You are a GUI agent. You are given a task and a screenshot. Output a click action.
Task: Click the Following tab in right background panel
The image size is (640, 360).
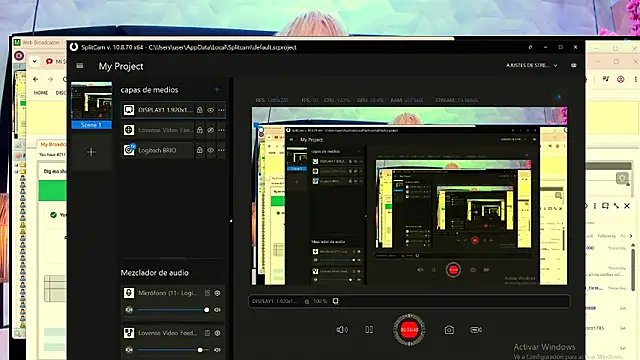(x=607, y=236)
